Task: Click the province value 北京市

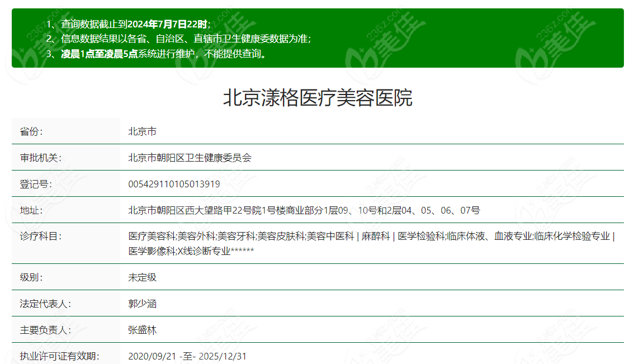Action: pyautogui.click(x=143, y=131)
